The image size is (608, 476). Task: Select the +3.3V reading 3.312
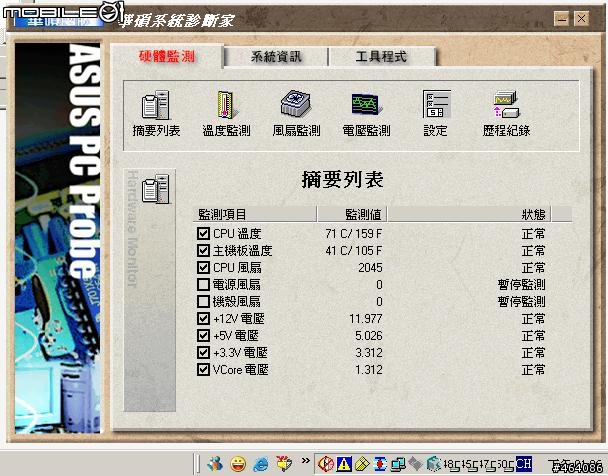369,353
